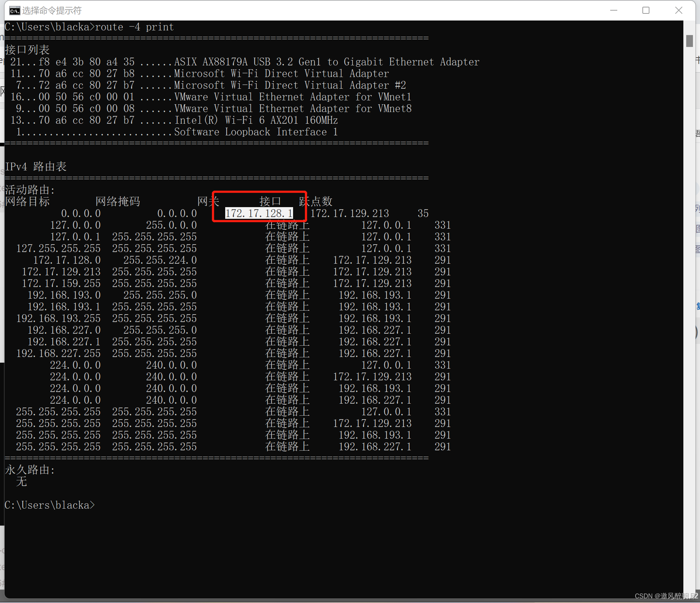Close the command prompt window
The image size is (700, 603).
(678, 11)
